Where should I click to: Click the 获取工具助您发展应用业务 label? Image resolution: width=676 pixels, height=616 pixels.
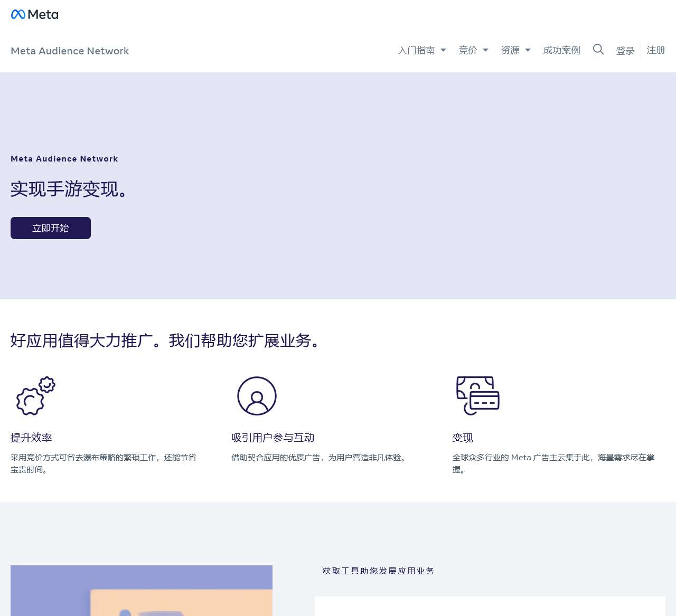[x=379, y=571]
